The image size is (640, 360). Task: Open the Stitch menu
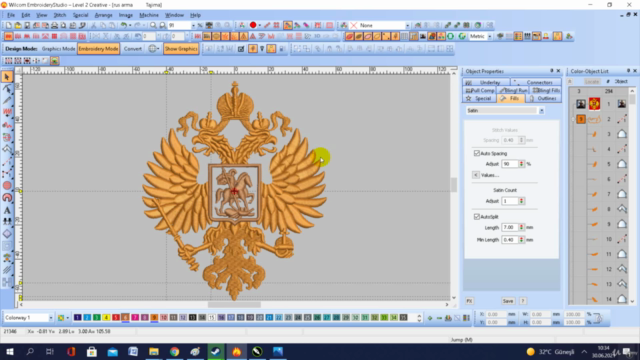coord(60,15)
